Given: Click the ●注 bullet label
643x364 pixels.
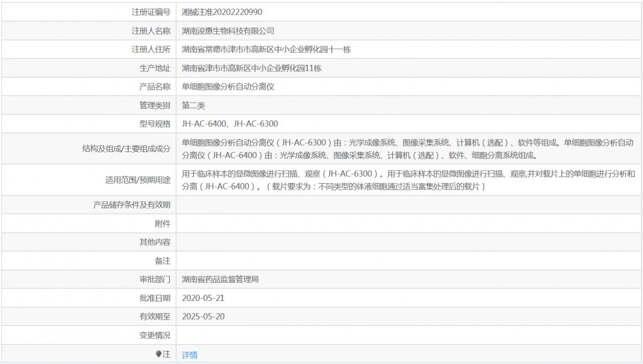Looking at the screenshot, I should (163, 354).
